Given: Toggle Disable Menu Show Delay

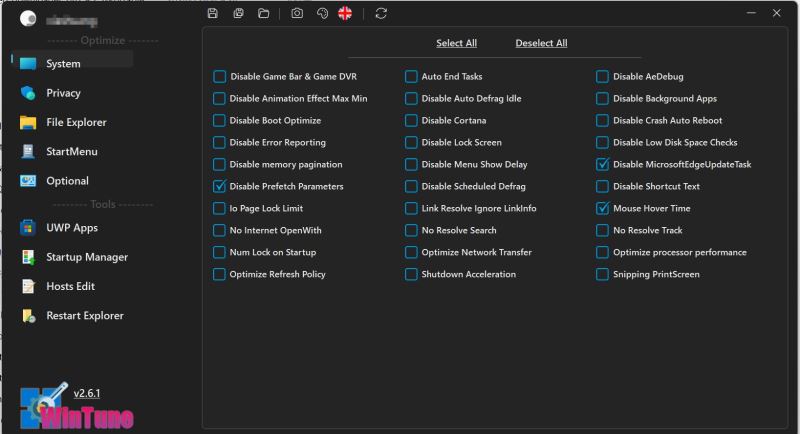Looking at the screenshot, I should coord(411,164).
